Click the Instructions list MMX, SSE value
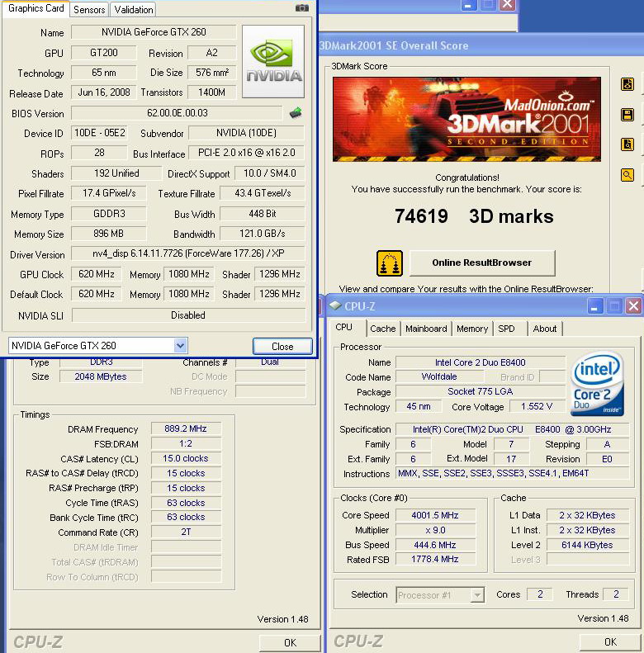644x653 pixels. point(512,473)
